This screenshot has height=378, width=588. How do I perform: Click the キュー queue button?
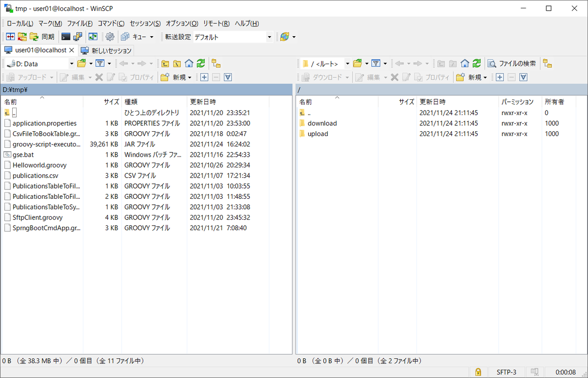(x=133, y=37)
